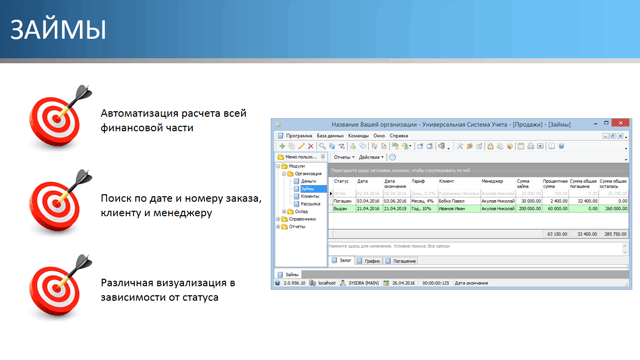Click the search condition filter field
640x360 pixels.
click(475, 249)
